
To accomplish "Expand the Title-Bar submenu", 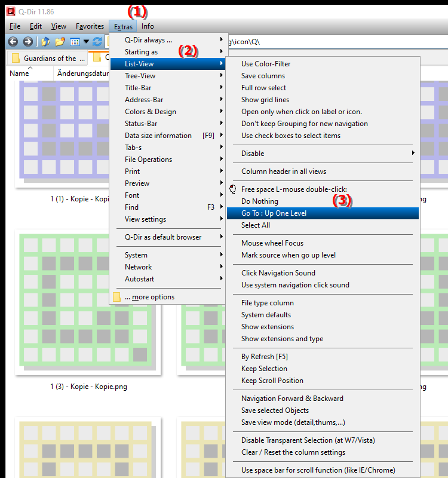I will (x=168, y=88).
